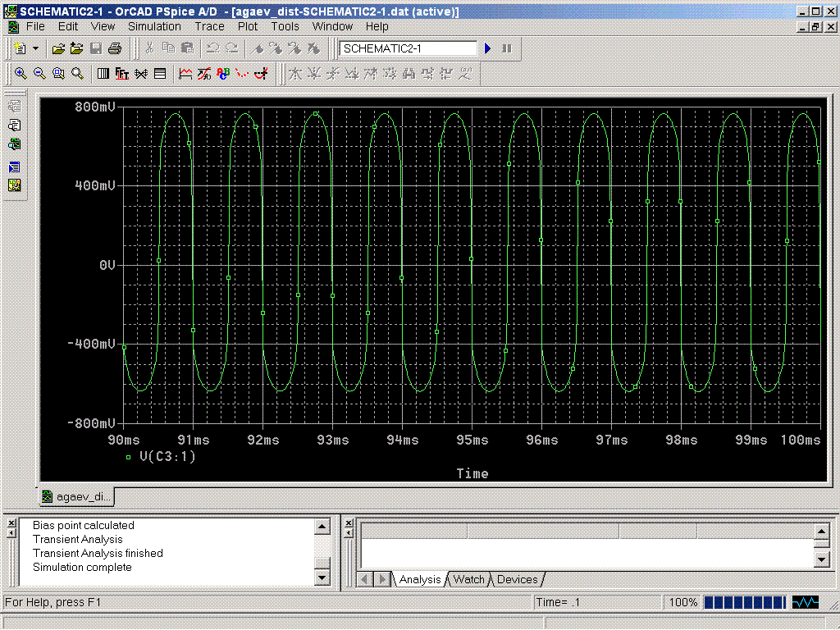Switch to the Watch tab
Screen dimensions: 840x630
(468, 579)
